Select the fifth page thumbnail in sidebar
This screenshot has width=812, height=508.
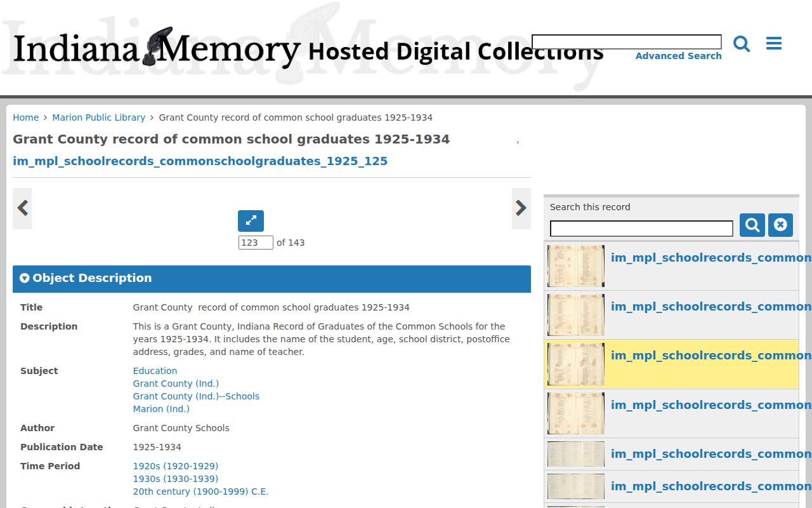[x=576, y=454]
